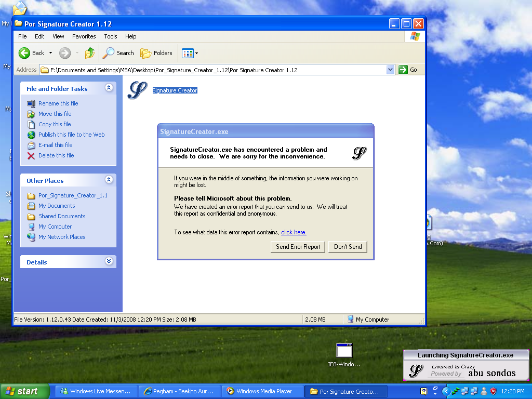This screenshot has height=399, width=532.
Task: Click the My Network Places globe icon
Action: pos(31,237)
